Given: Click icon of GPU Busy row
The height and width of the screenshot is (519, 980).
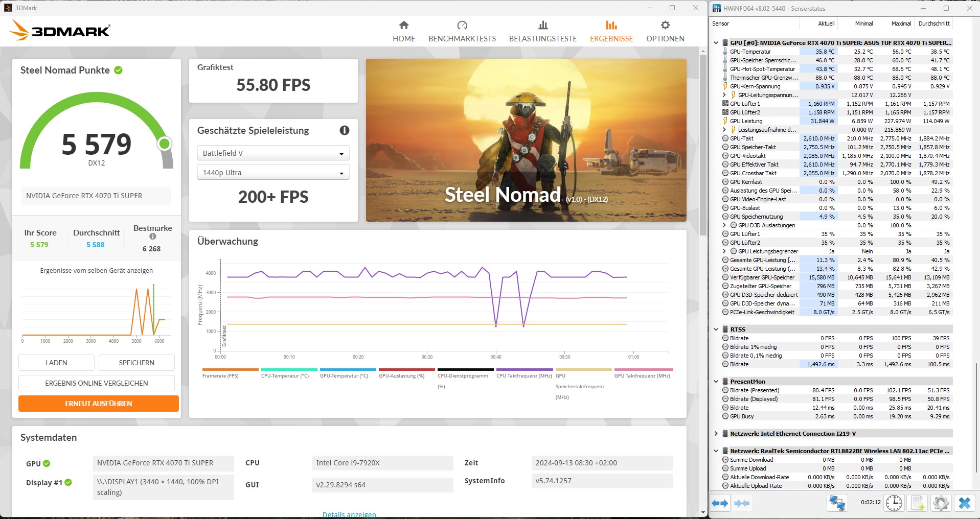Looking at the screenshot, I should pos(725,416).
